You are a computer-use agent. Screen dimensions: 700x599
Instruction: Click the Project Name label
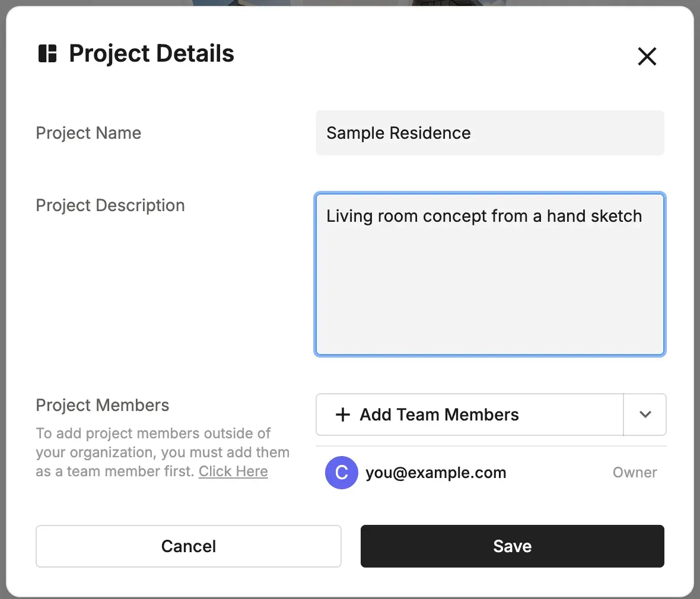(88, 133)
